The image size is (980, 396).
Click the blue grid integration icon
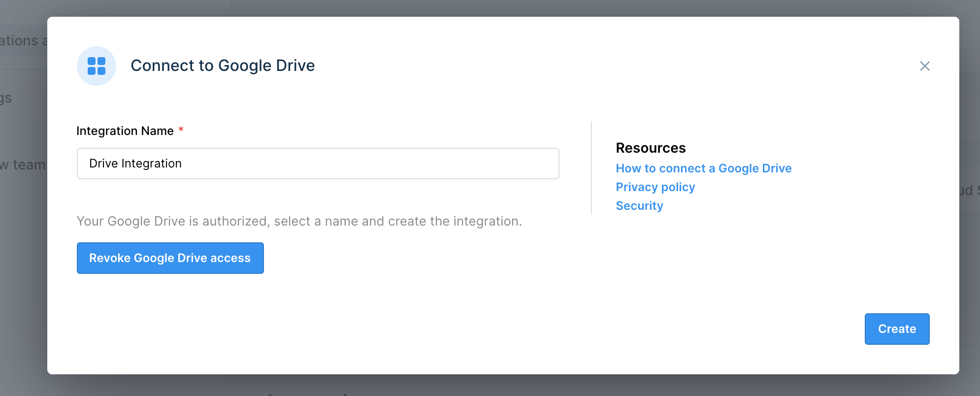coord(97,66)
